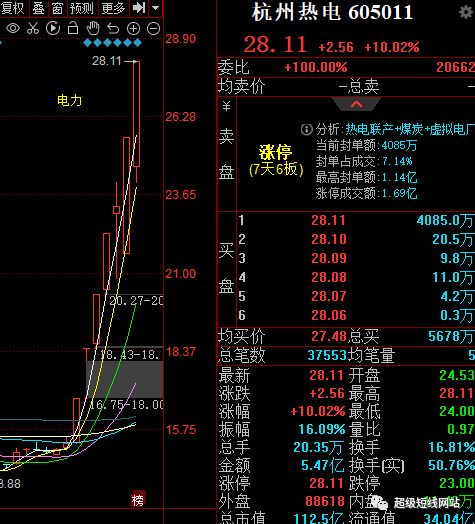Open the 预测 forecast menu item
Screen dimensions: 475x524
82,8
